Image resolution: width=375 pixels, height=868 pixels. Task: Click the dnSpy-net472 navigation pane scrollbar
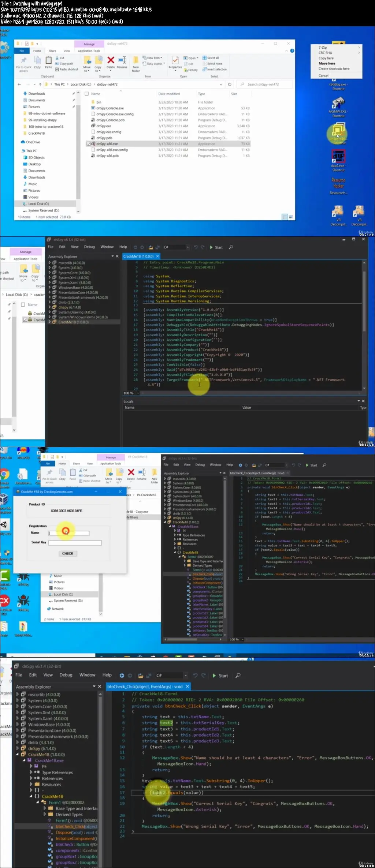point(78,152)
